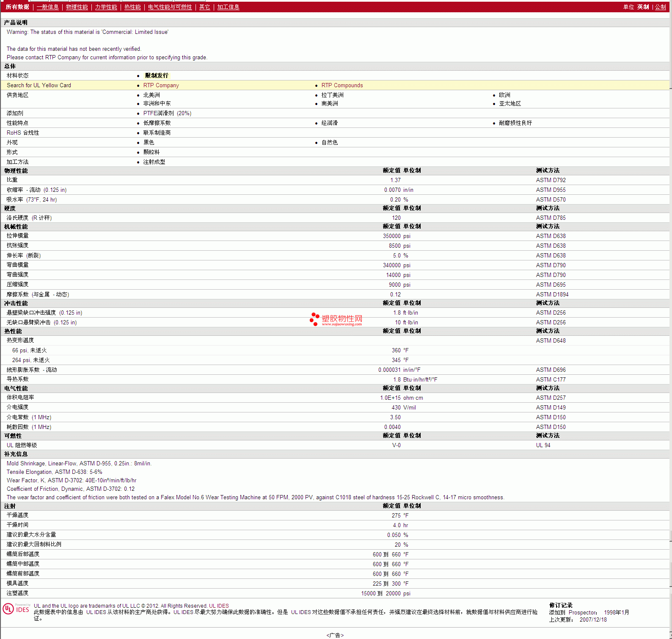The image size is (672, 639).
Task: Open 加工信息 tab
Action: pyautogui.click(x=228, y=7)
